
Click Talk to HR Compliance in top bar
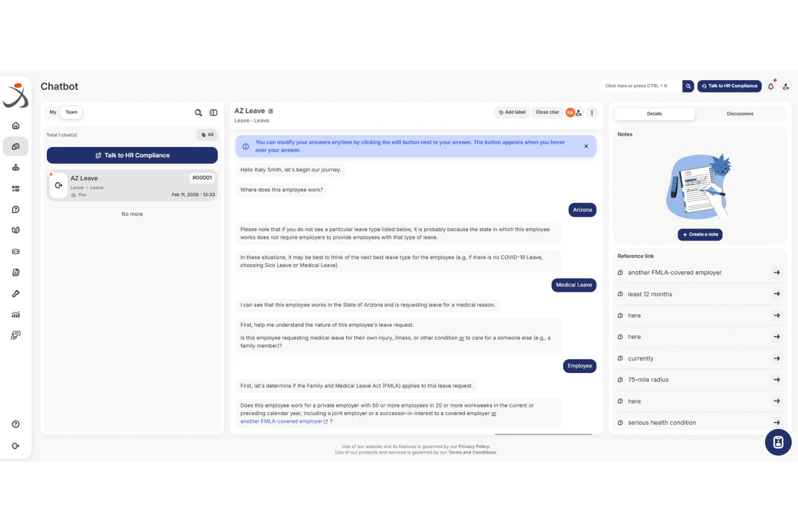(x=729, y=86)
